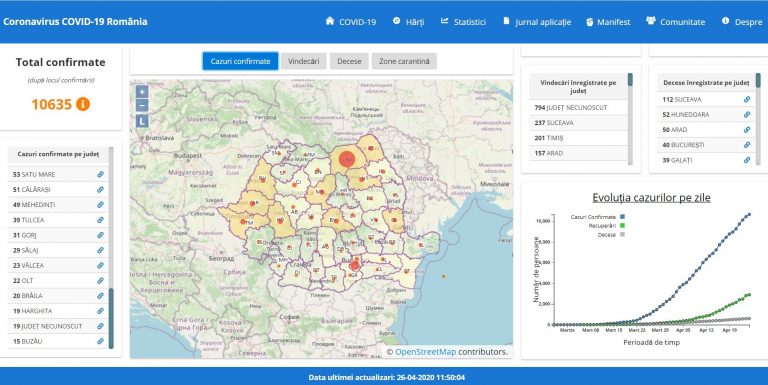Open link icon for MEHEDINȚI row
The image size is (768, 385).
[x=100, y=205]
